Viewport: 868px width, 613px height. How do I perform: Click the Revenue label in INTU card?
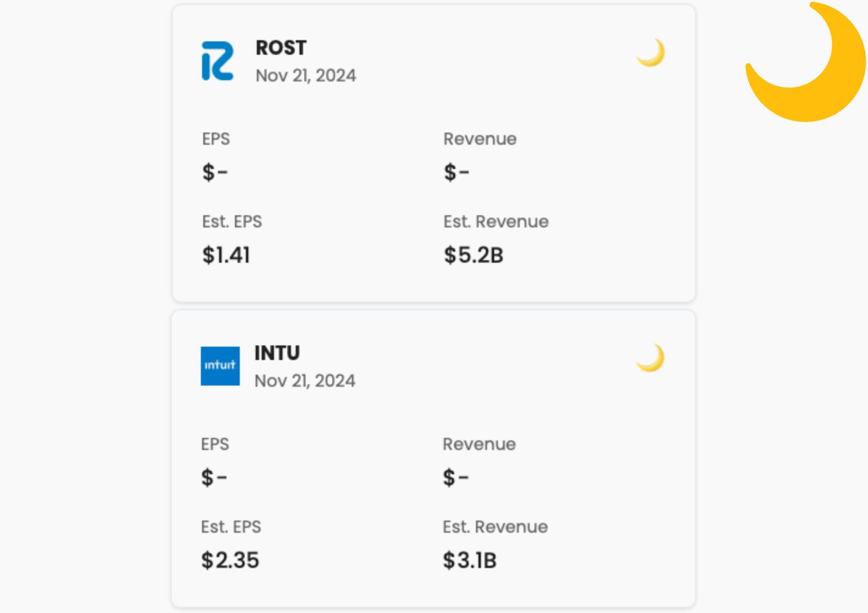tap(480, 444)
